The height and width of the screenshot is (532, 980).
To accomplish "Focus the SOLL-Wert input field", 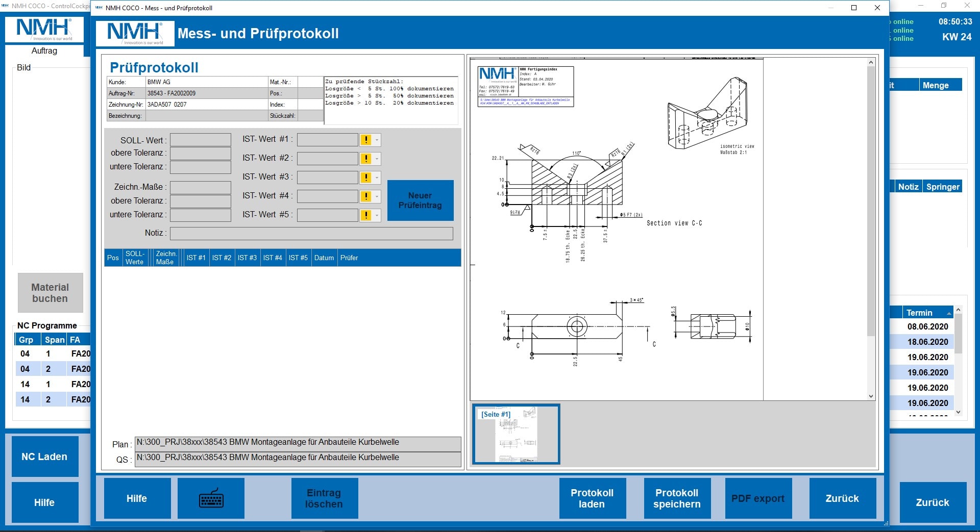I will click(x=201, y=140).
